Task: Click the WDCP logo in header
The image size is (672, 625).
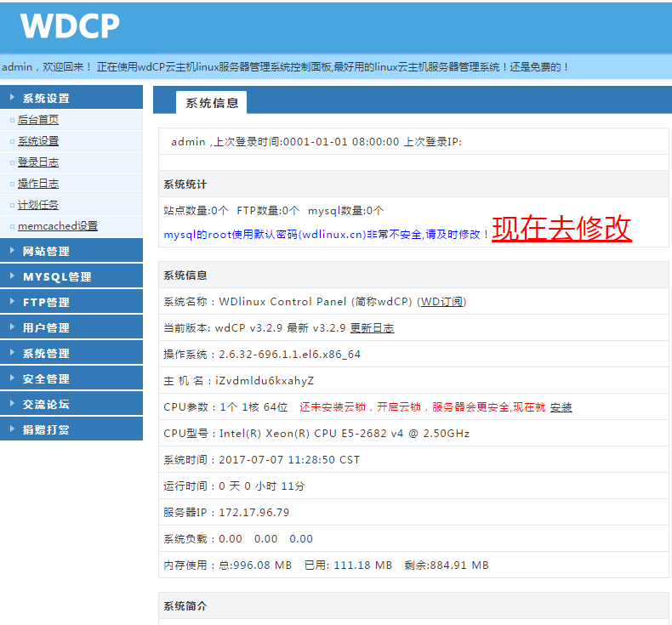Action: pyautogui.click(x=70, y=26)
